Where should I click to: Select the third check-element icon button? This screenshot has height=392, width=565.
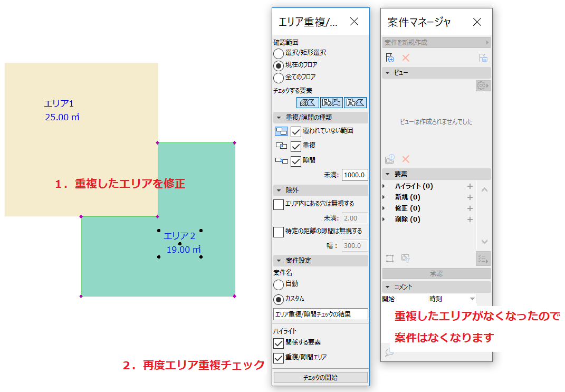pyautogui.click(x=355, y=103)
